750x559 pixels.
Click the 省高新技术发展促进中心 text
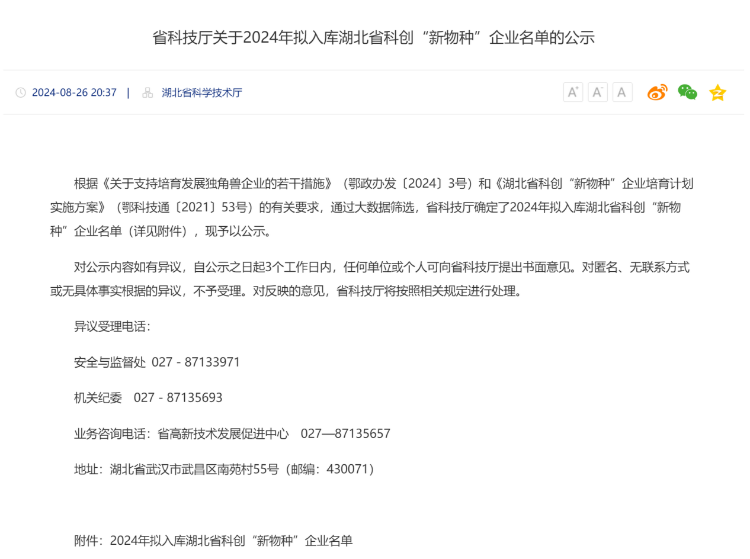tap(223, 434)
